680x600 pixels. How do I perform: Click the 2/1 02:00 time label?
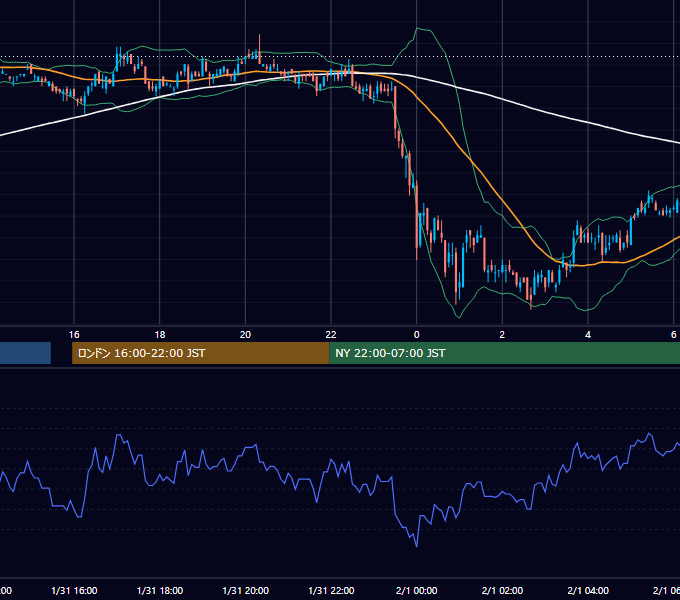(502, 590)
